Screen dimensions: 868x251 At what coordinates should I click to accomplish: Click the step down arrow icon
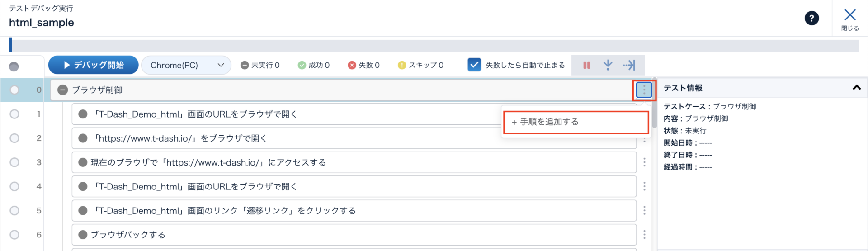click(x=608, y=65)
